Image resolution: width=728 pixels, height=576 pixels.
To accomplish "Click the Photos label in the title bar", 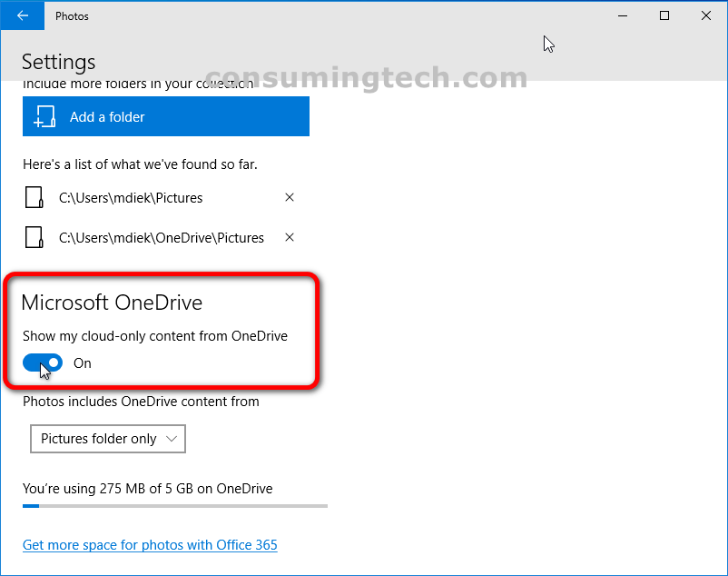I will tap(72, 15).
